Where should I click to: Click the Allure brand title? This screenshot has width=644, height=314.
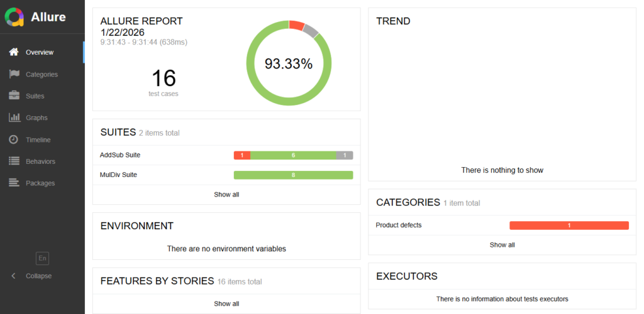coord(48,17)
